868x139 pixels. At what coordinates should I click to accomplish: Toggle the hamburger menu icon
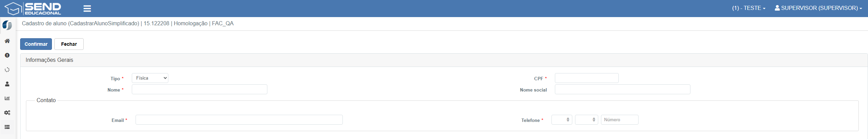click(x=87, y=9)
